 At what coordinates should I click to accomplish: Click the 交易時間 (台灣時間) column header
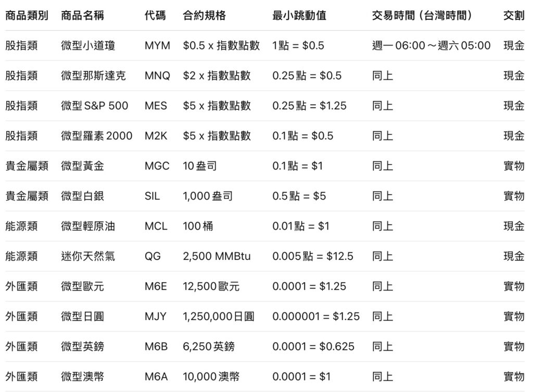click(422, 15)
